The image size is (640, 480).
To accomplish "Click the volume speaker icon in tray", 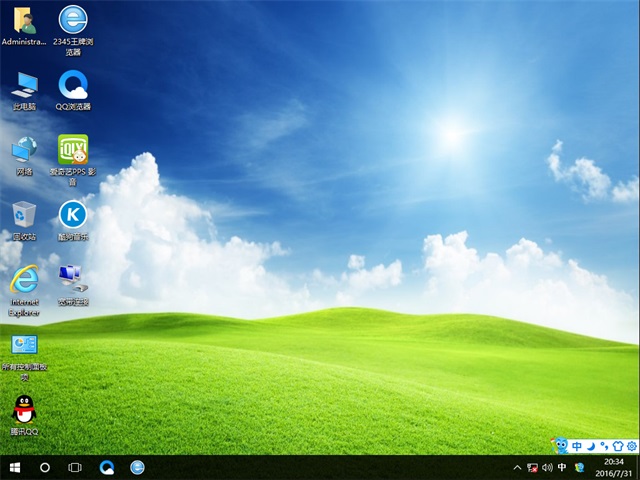I will click(x=547, y=467).
